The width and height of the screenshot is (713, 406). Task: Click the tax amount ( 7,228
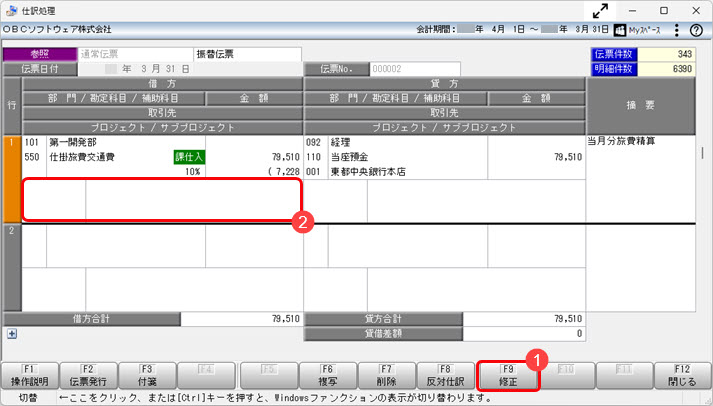284,172
